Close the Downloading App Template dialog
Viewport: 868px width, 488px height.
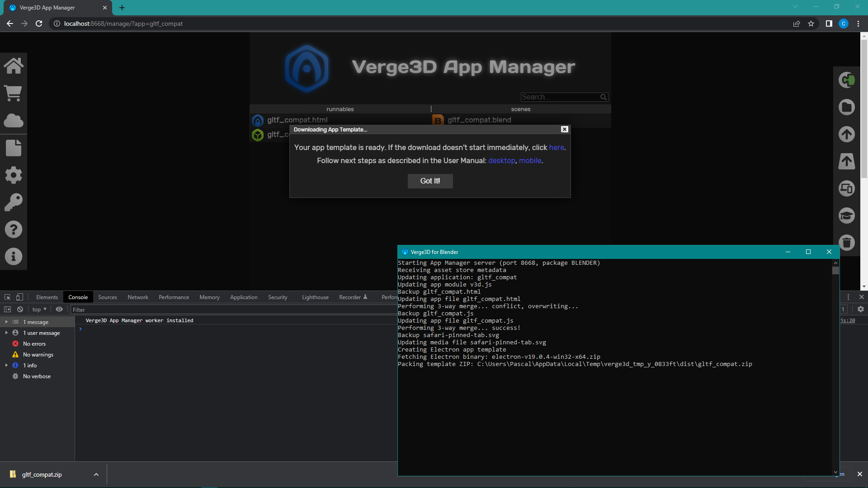[565, 129]
